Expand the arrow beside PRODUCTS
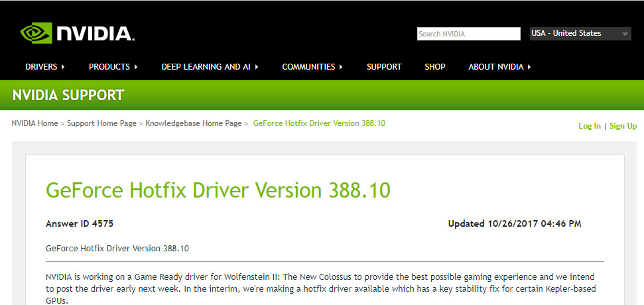The width and height of the screenshot is (644, 305). tap(136, 67)
